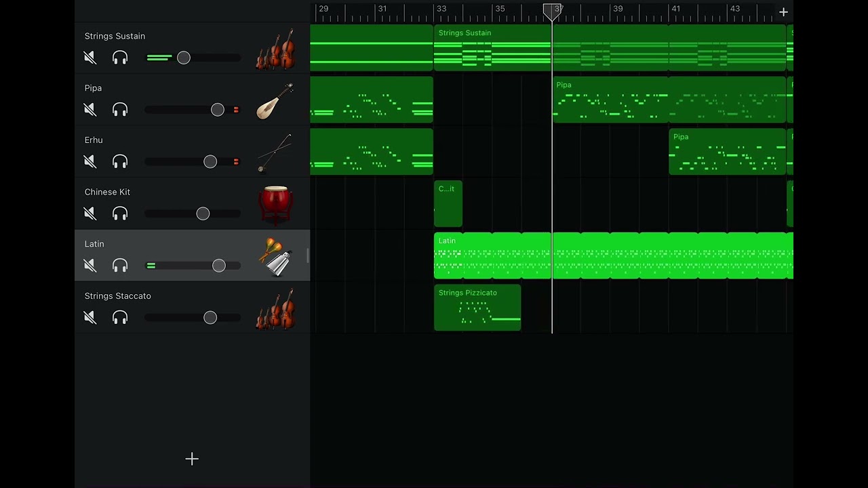Screen dimensions: 868x488
Task: Select the unlabeled Strings Sustain region near bar 29
Action: coord(372,48)
